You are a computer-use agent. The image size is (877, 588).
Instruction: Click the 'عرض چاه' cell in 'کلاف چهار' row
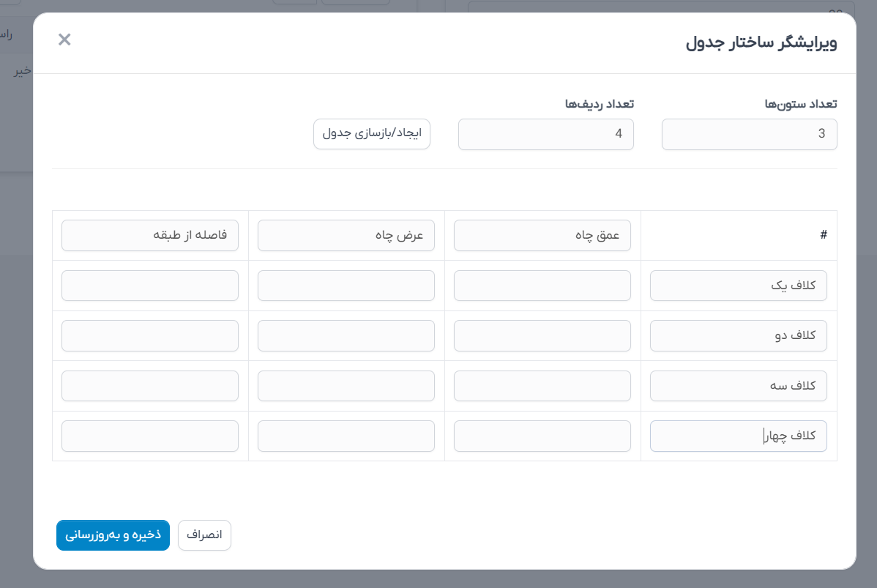pos(346,436)
